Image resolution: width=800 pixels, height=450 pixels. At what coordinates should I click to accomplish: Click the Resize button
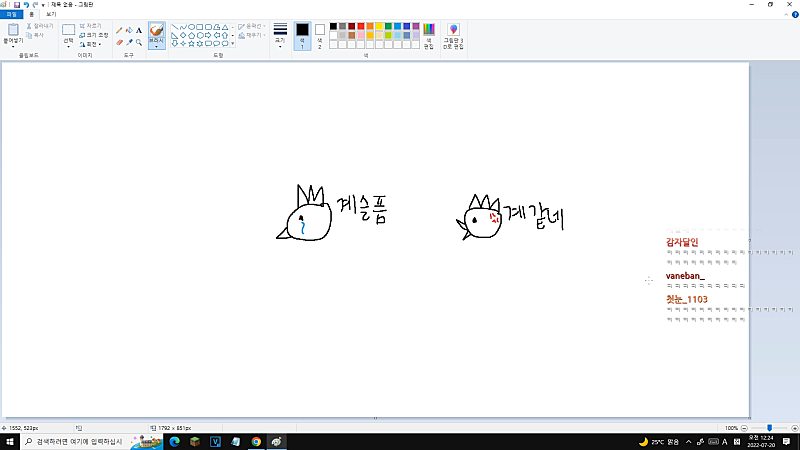click(92, 34)
